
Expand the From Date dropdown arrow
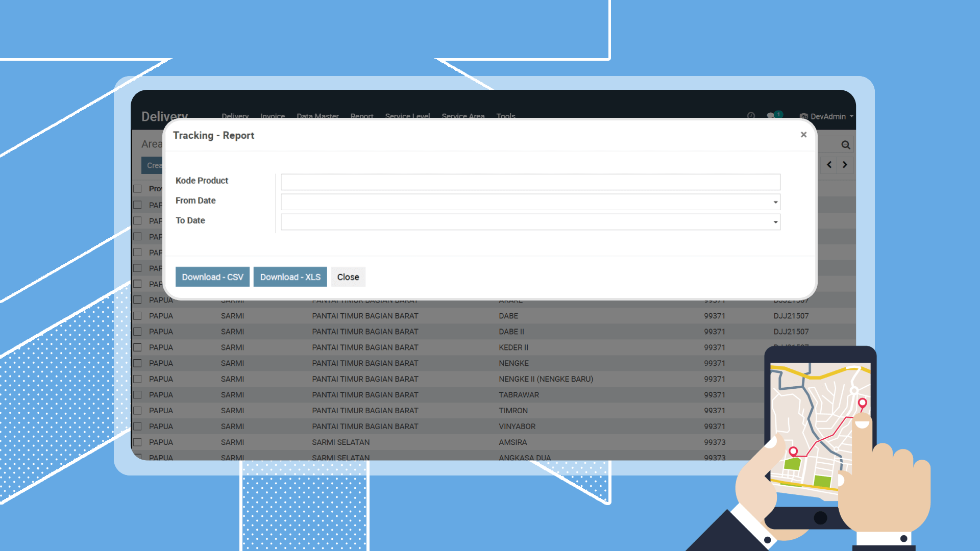tap(775, 202)
